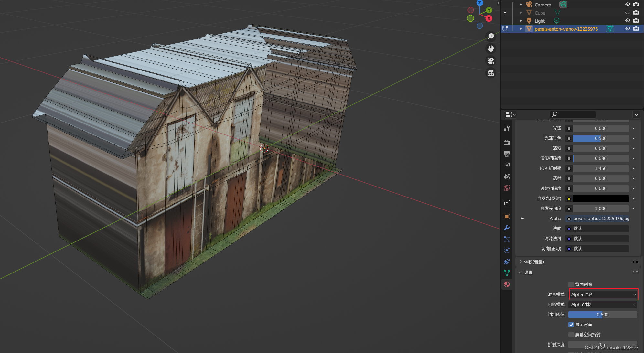Open the properties options dropdown arrow
This screenshot has width=644, height=353.
point(636,115)
